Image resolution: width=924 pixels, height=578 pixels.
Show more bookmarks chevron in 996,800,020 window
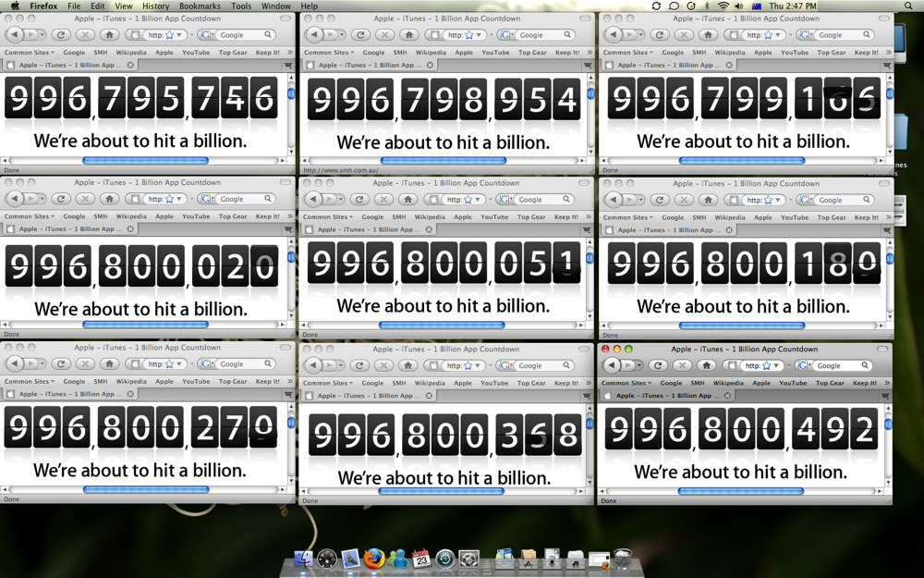(288, 216)
